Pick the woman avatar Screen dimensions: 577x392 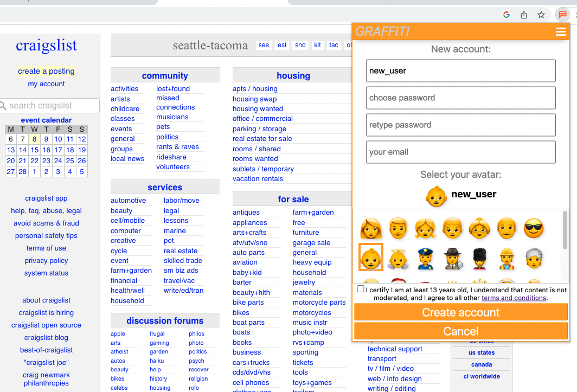(371, 228)
